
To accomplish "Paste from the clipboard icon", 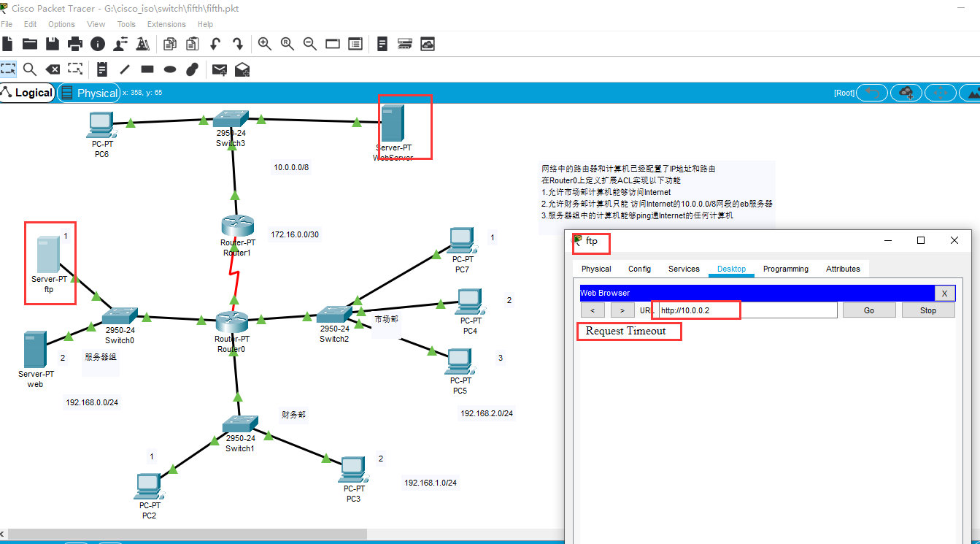I will (x=193, y=44).
